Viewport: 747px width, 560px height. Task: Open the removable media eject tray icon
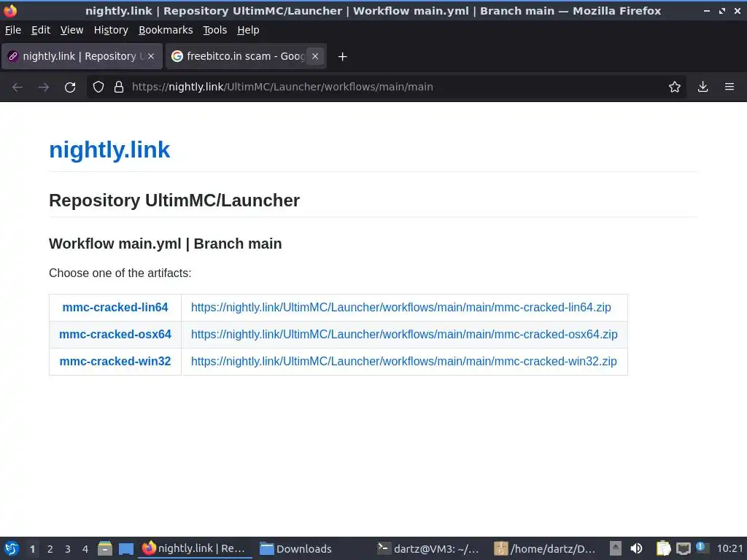click(x=616, y=548)
